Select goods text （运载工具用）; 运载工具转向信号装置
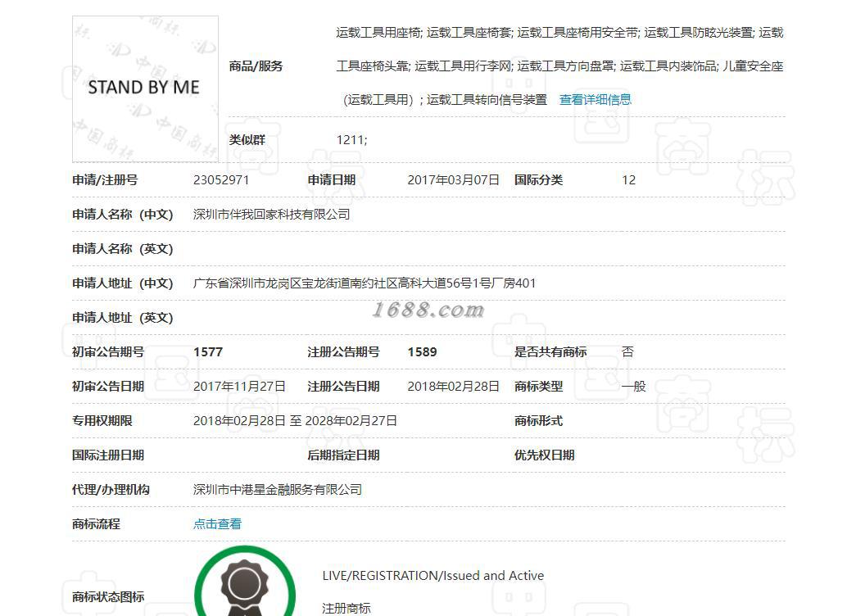 click(x=444, y=99)
